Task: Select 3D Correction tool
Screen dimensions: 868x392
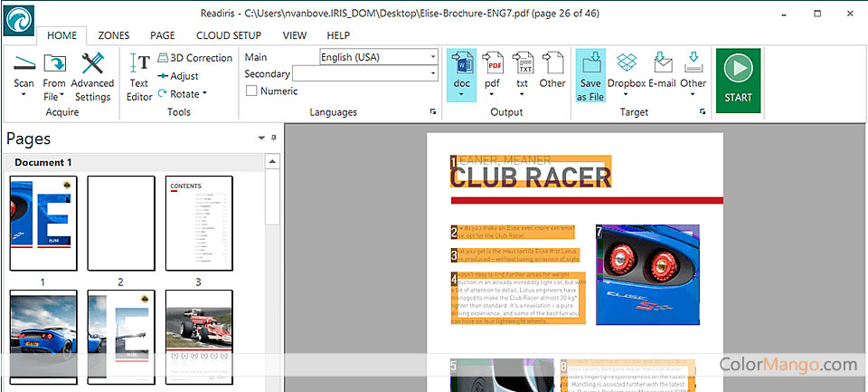Action: [x=195, y=58]
